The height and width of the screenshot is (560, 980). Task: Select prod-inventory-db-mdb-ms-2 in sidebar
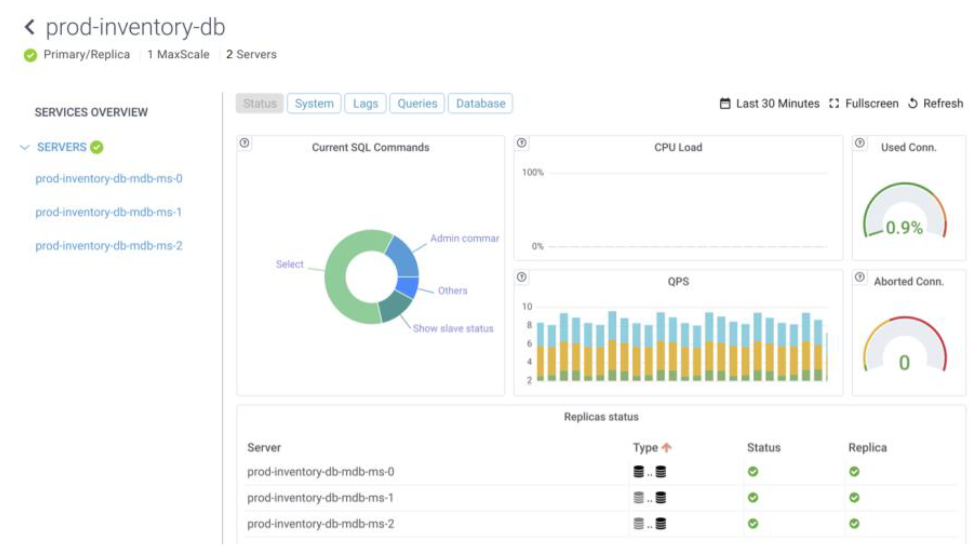click(109, 245)
